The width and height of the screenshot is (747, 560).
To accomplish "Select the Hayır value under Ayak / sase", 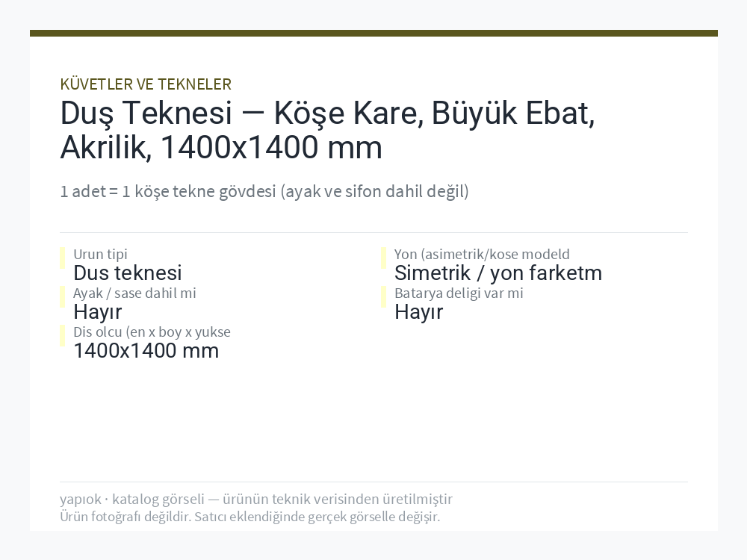I will [x=98, y=312].
